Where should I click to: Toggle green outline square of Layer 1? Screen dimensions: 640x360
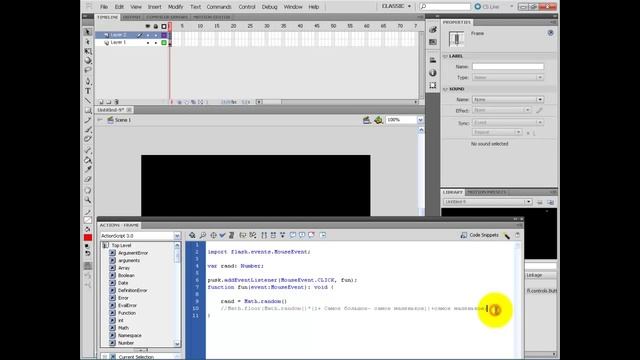164,42
